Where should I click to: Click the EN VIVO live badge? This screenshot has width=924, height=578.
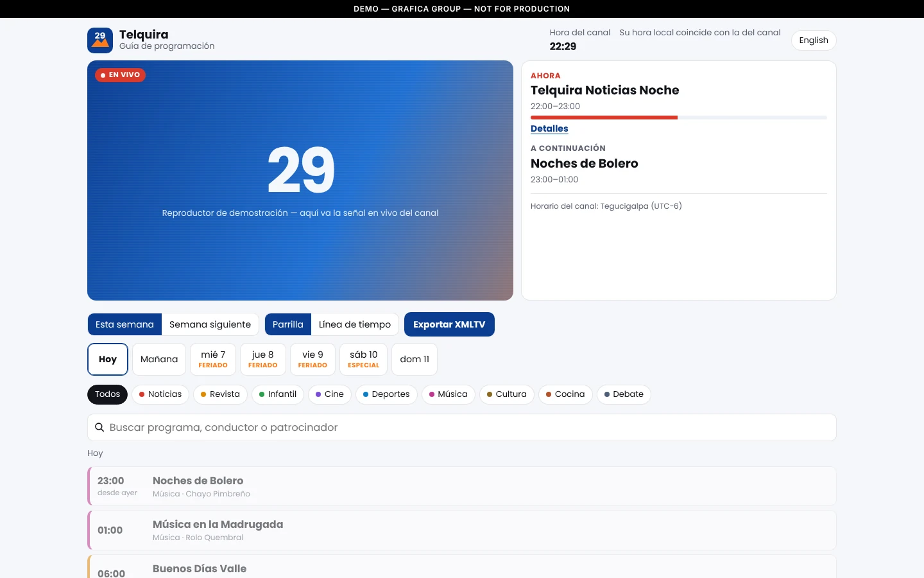point(121,75)
